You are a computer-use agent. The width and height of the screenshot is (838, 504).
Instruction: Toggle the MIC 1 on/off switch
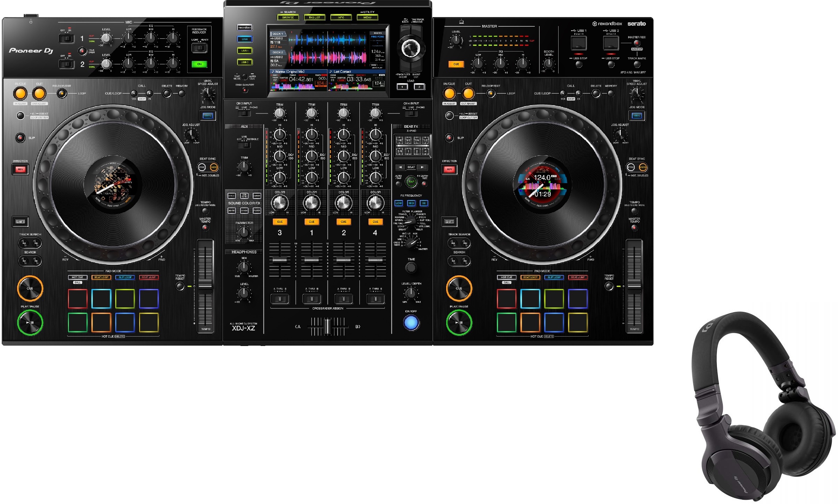coord(66,38)
